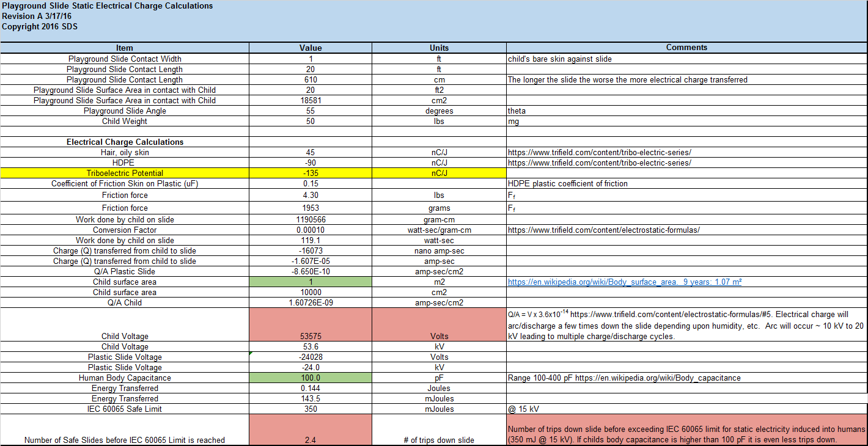This screenshot has width=868, height=446.
Task: Click the Conversion Factor electrostatic-formulas URL comment
Action: coord(603,230)
